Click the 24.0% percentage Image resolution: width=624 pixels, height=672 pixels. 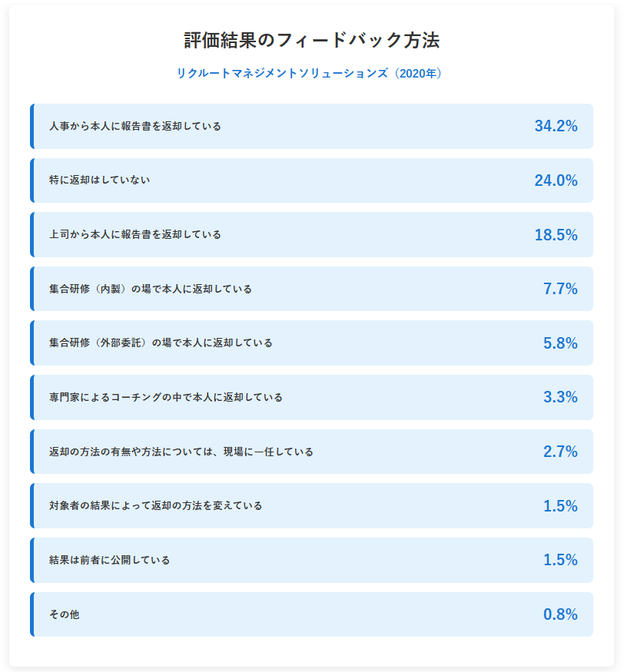[556, 180]
